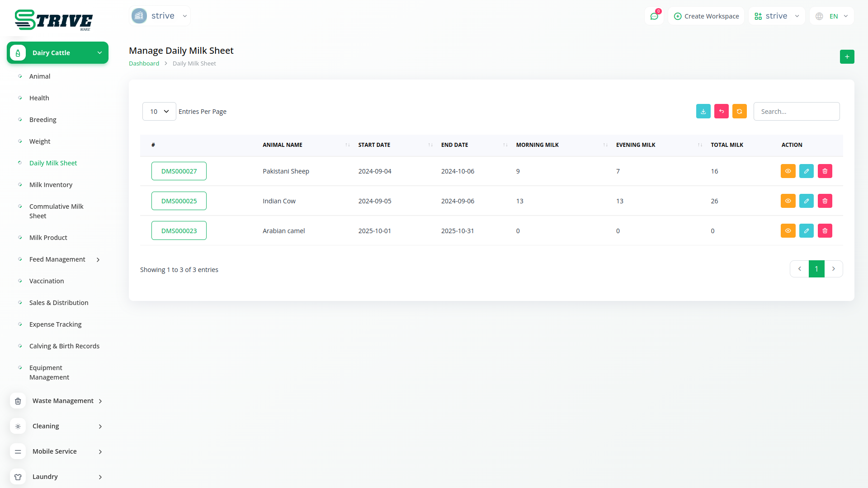The image size is (868, 488).
Task: Open the chat messages icon in header
Action: [x=654, y=16]
